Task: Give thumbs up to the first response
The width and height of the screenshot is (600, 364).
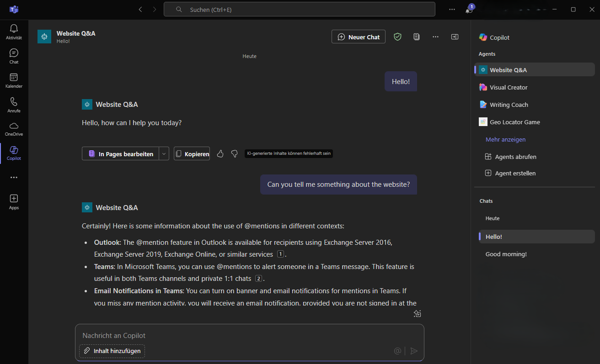Action: coord(220,154)
